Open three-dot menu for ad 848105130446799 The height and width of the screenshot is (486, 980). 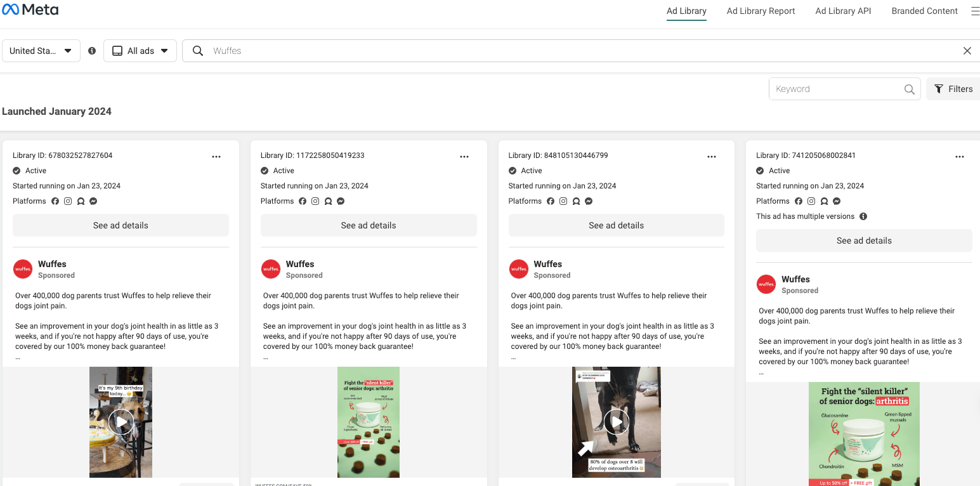coord(712,157)
